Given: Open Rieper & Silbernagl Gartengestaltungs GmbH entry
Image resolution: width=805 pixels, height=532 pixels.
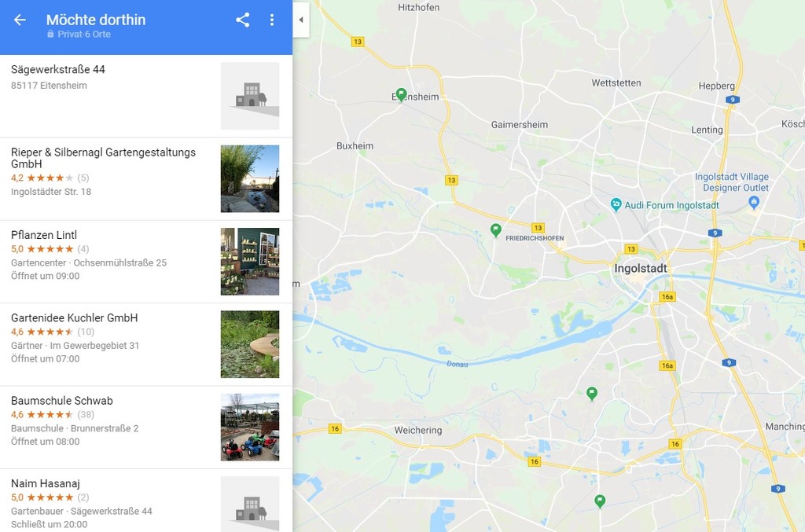Looking at the screenshot, I should click(x=146, y=179).
